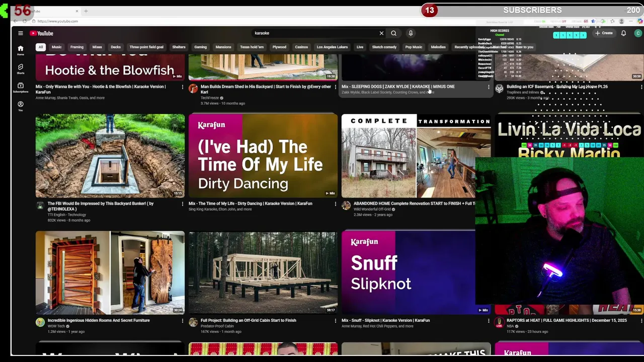Close the YouTube browser tab
Image resolution: width=644 pixels, height=362 pixels.
[77, 11]
